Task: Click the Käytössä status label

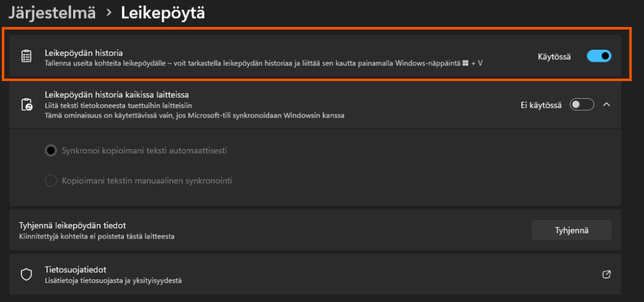Action: [x=554, y=57]
